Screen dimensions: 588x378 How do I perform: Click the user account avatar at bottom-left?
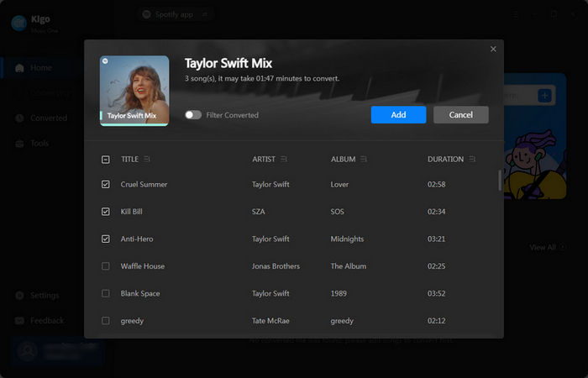(x=28, y=351)
